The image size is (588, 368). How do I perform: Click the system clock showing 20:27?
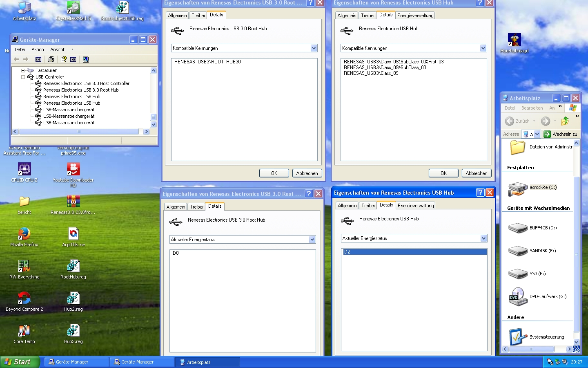[577, 362]
